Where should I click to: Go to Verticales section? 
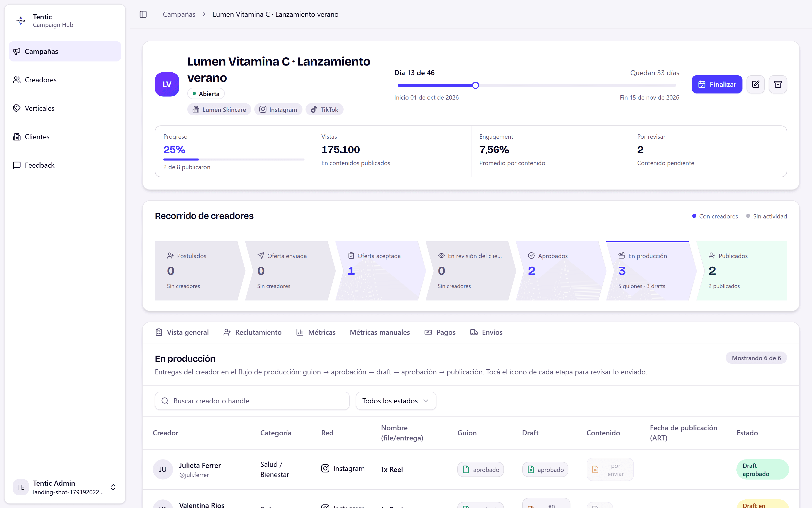pyautogui.click(x=65, y=108)
